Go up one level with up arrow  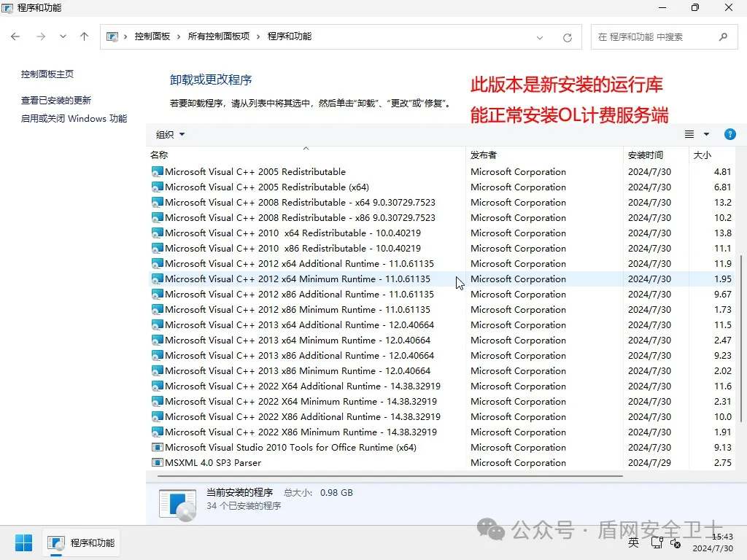(85, 36)
